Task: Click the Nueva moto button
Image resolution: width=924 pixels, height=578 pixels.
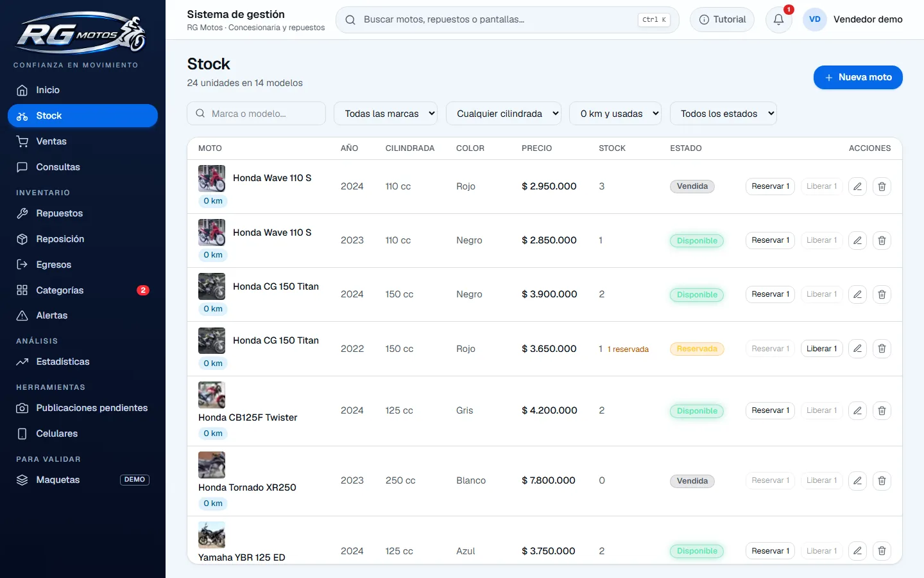Action: [x=858, y=77]
